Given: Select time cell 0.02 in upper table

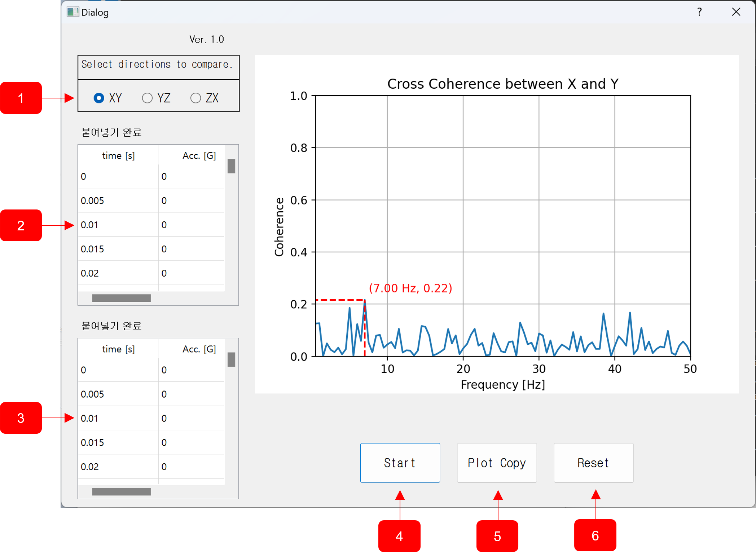Looking at the screenshot, I should 118,273.
